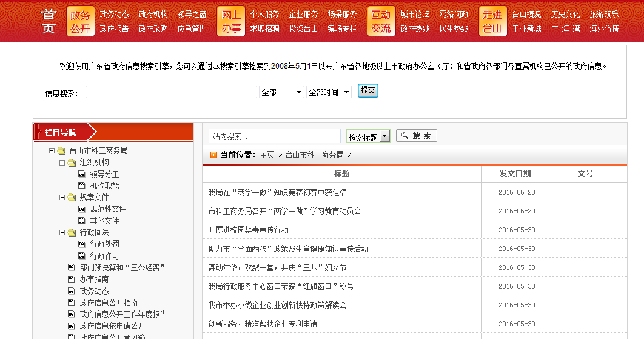Collapse the 台山市科工商务局 root node
Screen dimensions: 644x339
click(52, 151)
